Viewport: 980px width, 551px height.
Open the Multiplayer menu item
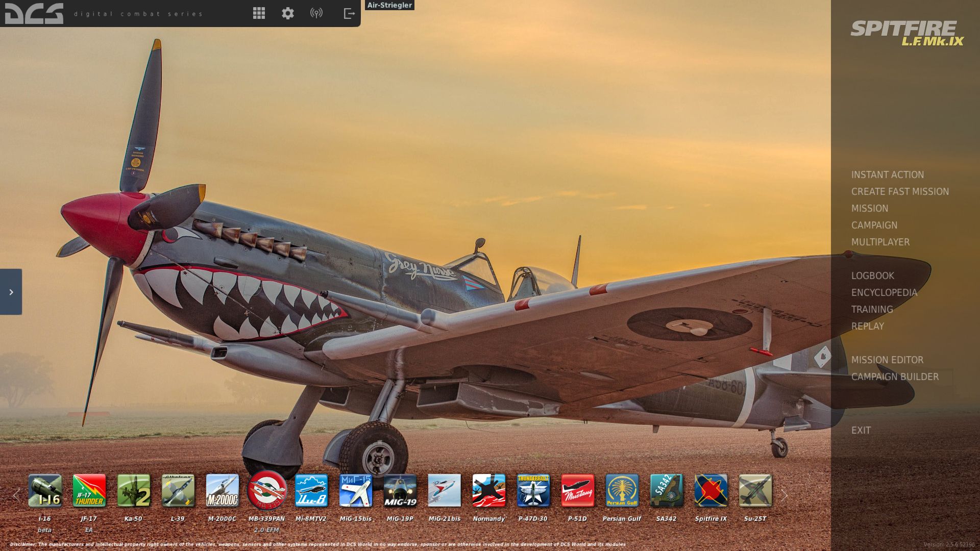[880, 242]
